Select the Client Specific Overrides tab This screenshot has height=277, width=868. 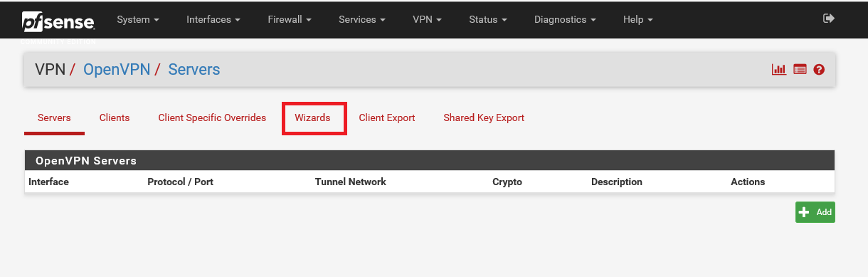(x=212, y=117)
